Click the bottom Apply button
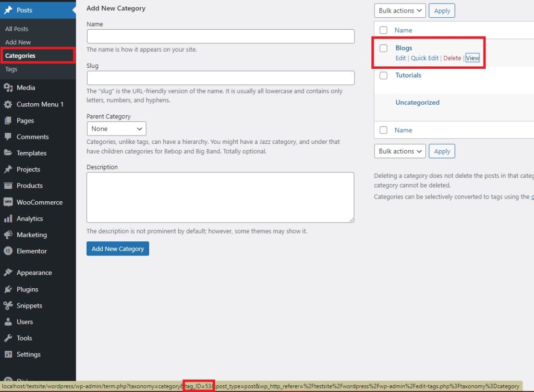Image resolution: width=534 pixels, height=392 pixels. (x=442, y=151)
